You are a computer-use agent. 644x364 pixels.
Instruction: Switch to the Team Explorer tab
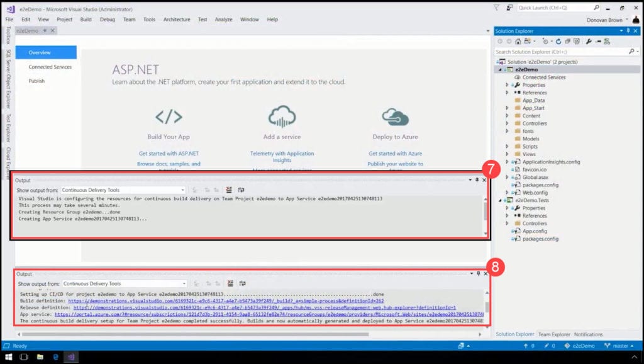tap(554, 334)
